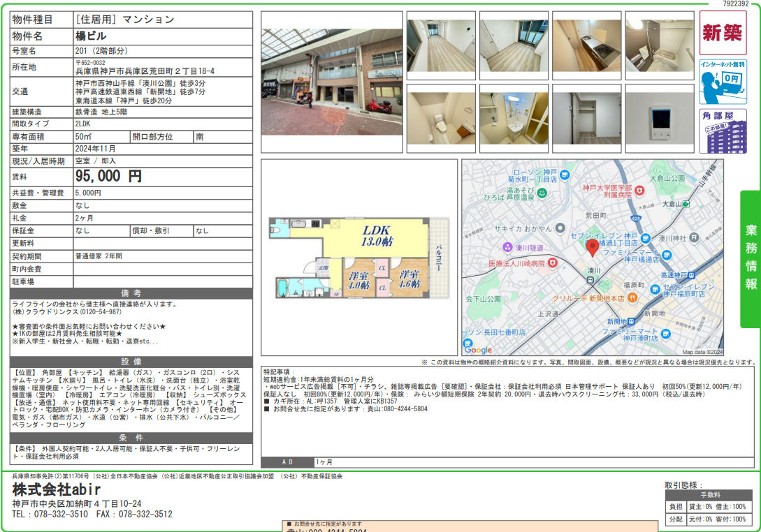Image resolution: width=761 pixels, height=532 pixels.
Task: Click the listing number 7922392
Action: (x=736, y=4)
